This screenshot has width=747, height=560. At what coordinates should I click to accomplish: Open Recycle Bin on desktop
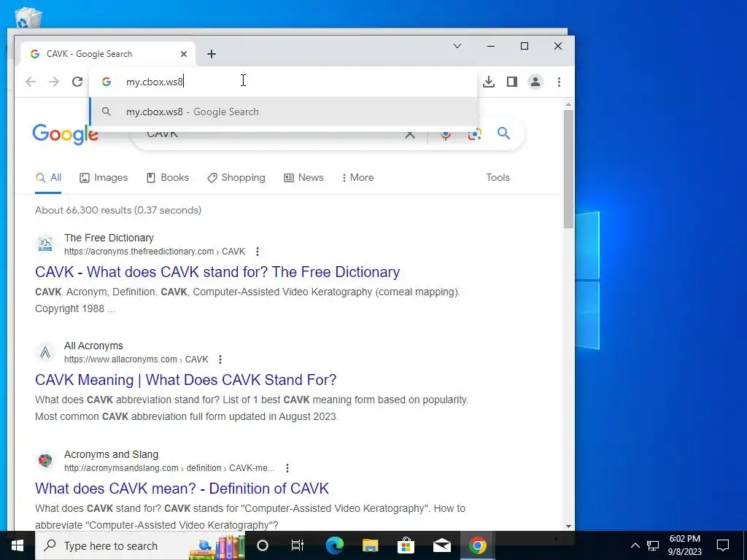28,17
